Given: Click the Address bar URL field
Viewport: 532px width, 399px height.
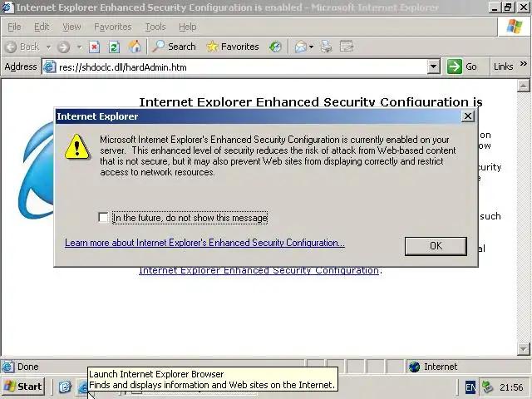Looking at the screenshot, I should point(241,66).
